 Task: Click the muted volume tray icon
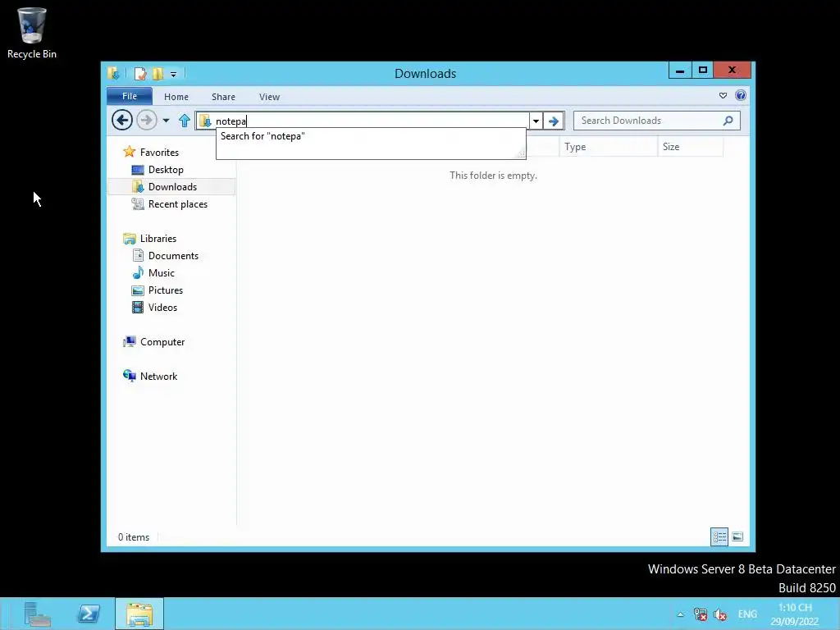(x=720, y=614)
